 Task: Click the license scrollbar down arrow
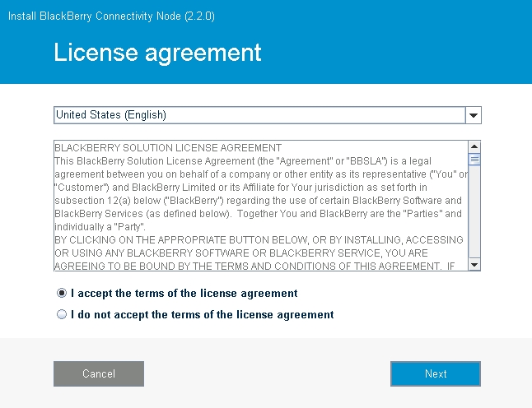point(474,264)
